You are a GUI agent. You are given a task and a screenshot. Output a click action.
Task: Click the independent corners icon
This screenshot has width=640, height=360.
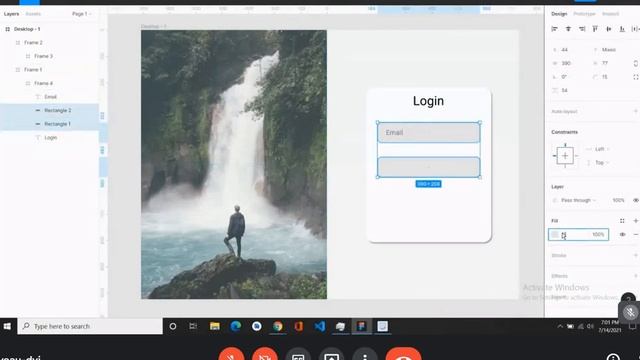tap(636, 77)
